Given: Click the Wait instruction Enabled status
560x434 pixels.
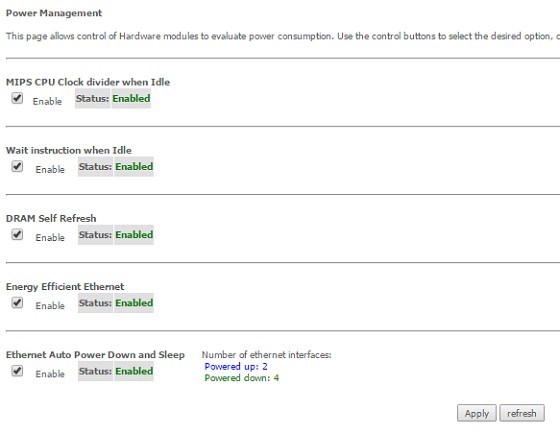Looking at the screenshot, I should coord(134,166).
